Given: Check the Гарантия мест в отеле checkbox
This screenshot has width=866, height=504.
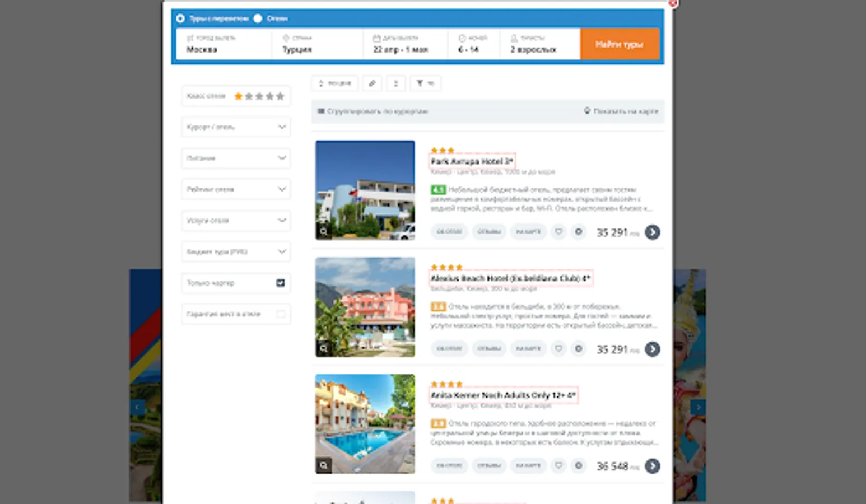Looking at the screenshot, I should pos(281,314).
